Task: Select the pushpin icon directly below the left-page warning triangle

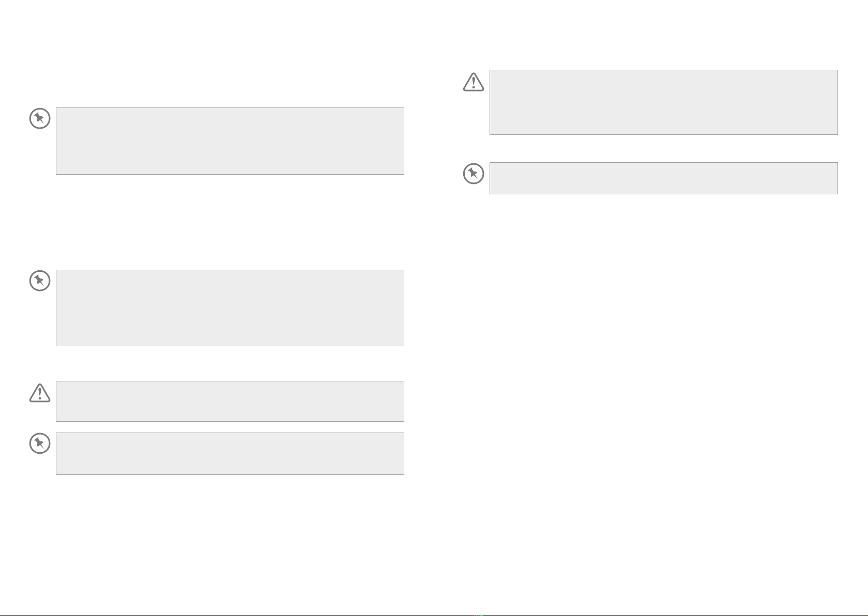Action: pos(40,443)
